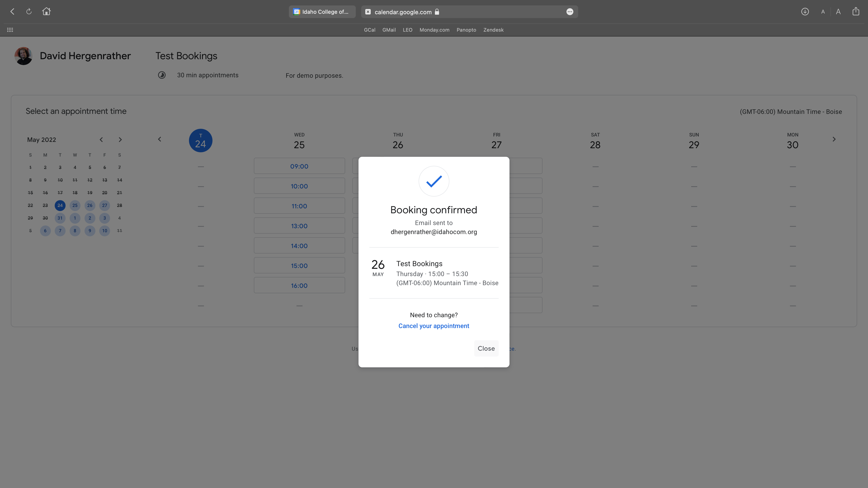Click the Thursday 15:00 – 15:30 text

[432, 274]
